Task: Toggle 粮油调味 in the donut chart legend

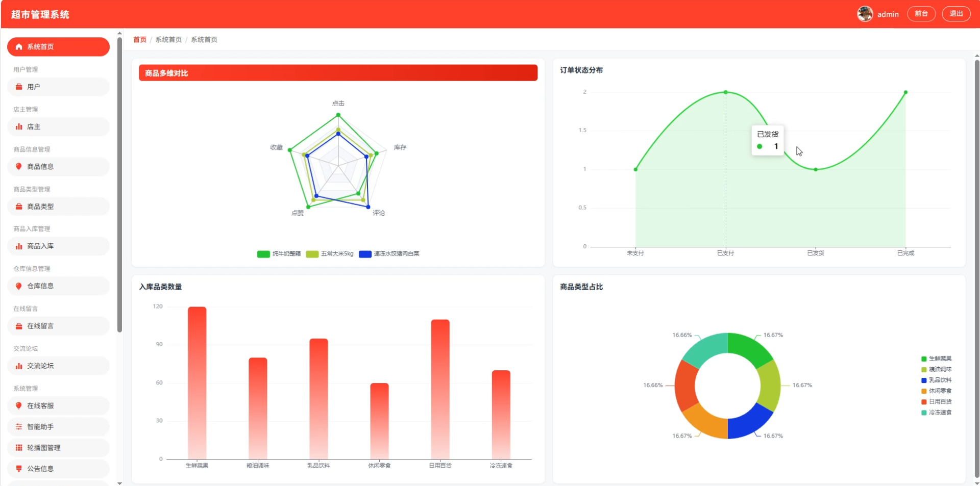Action: point(936,370)
